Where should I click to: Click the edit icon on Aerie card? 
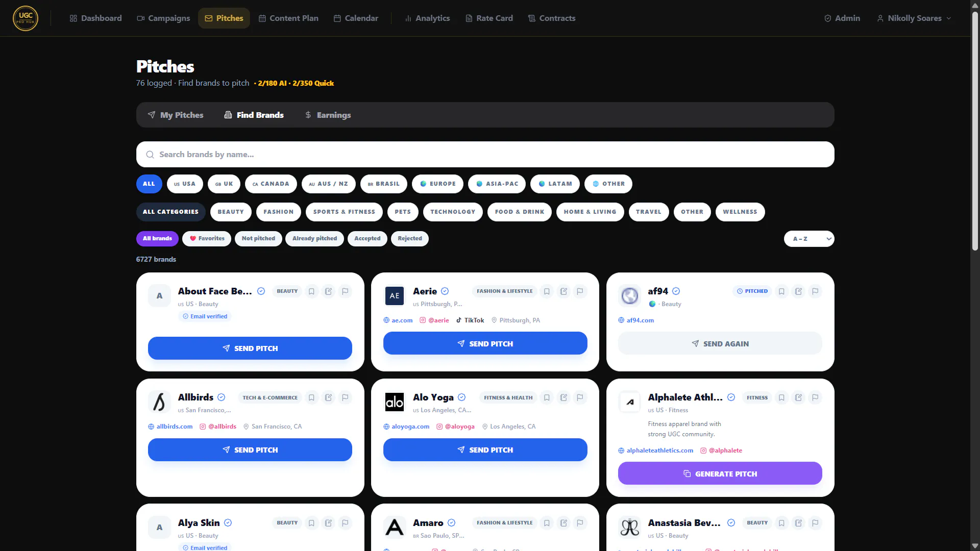(x=563, y=291)
